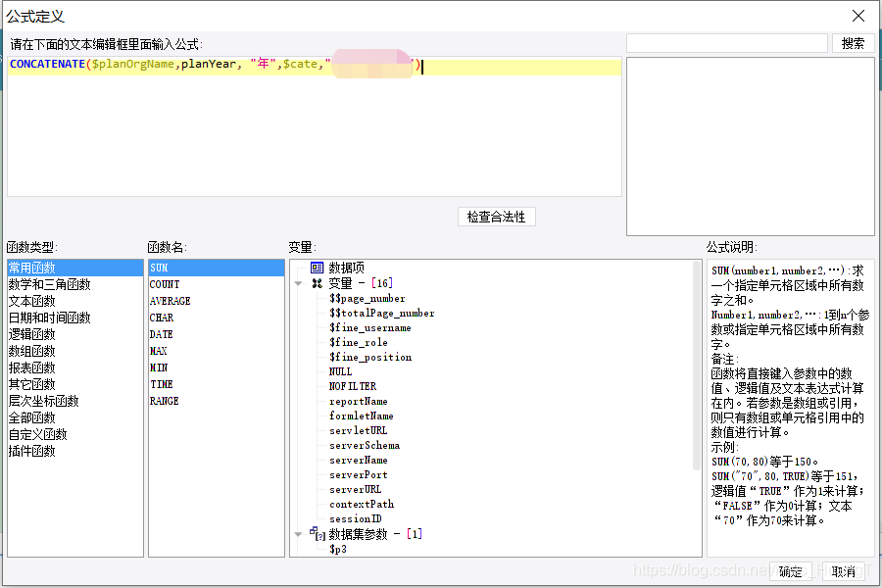Click the 取消 button
The width and height of the screenshot is (882, 588).
click(x=843, y=571)
